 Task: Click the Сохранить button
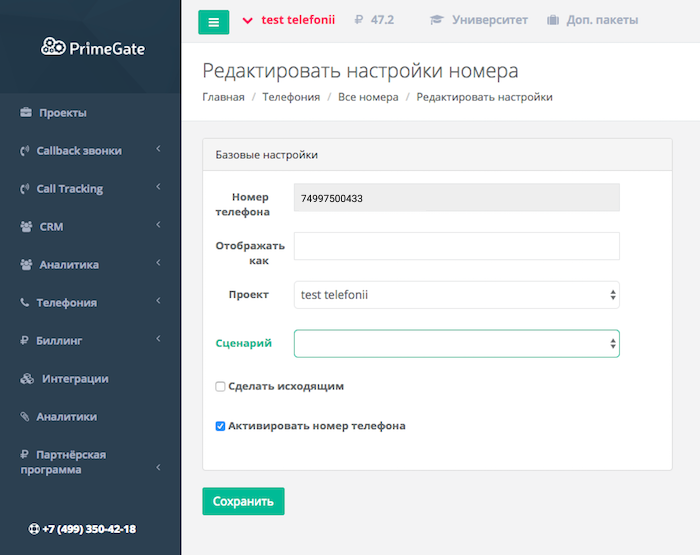tap(243, 501)
